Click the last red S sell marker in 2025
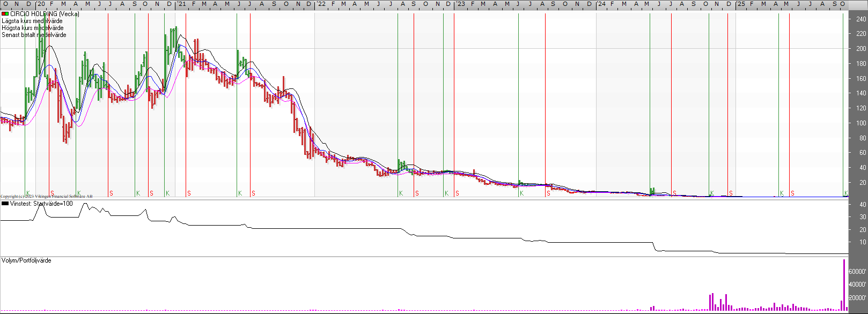 [x=792, y=193]
